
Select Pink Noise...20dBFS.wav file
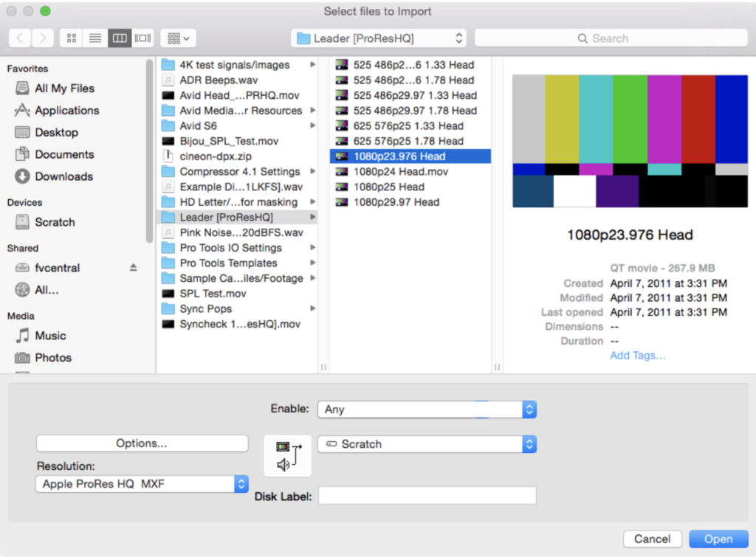[237, 232]
